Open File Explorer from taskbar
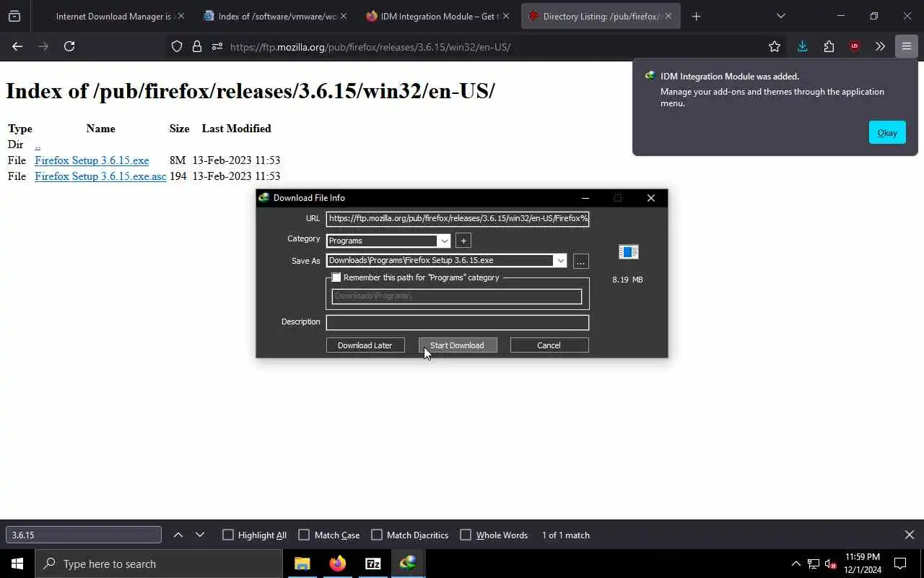Viewport: 924px width, 578px height. 302,564
